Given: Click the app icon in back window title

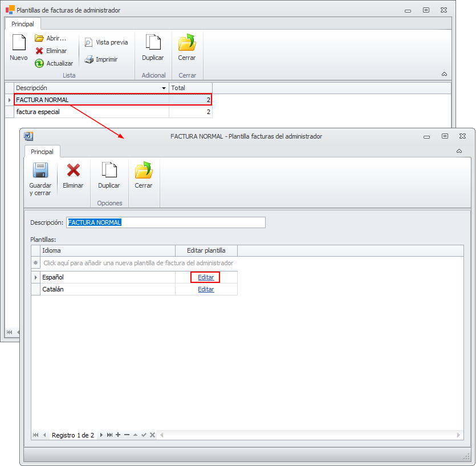Looking at the screenshot, I should [x=10, y=10].
